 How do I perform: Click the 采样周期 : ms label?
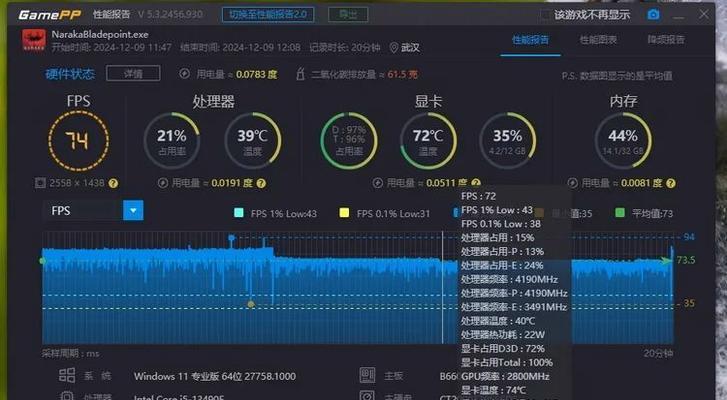(x=70, y=353)
